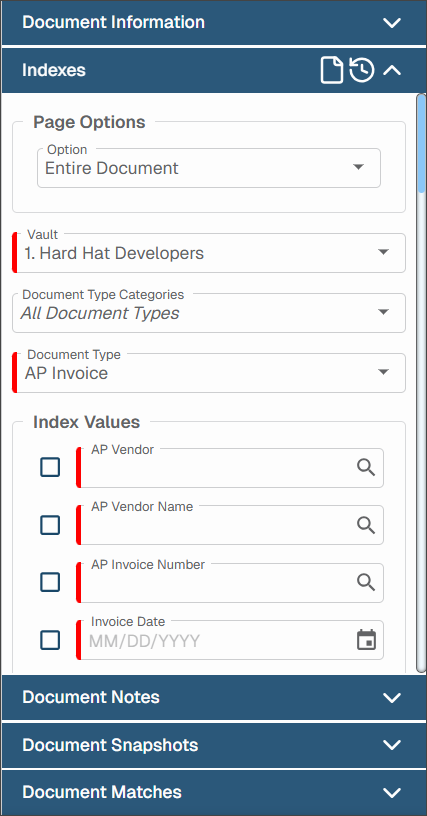Open the index history clock icon

[x=362, y=70]
